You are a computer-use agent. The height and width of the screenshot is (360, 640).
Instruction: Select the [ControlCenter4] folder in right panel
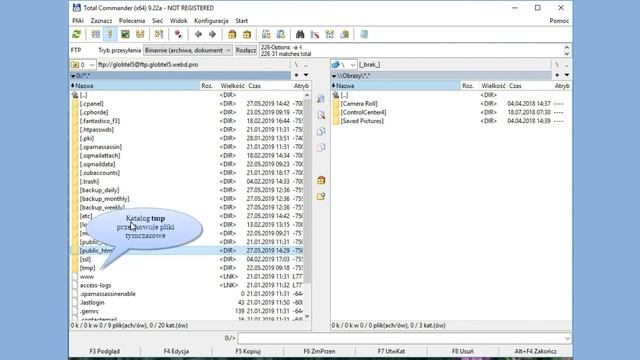[363, 112]
